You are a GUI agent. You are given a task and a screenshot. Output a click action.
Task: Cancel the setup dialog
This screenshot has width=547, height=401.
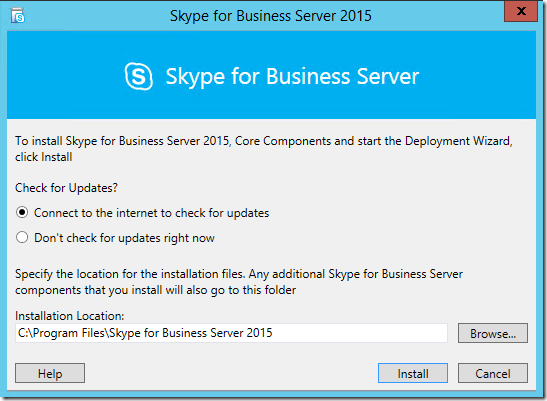[493, 373]
